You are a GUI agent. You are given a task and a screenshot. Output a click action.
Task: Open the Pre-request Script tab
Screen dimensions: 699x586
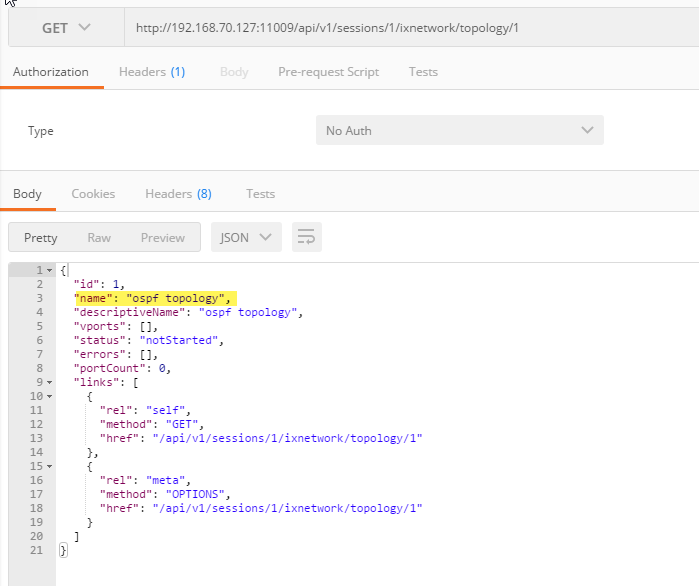click(328, 72)
